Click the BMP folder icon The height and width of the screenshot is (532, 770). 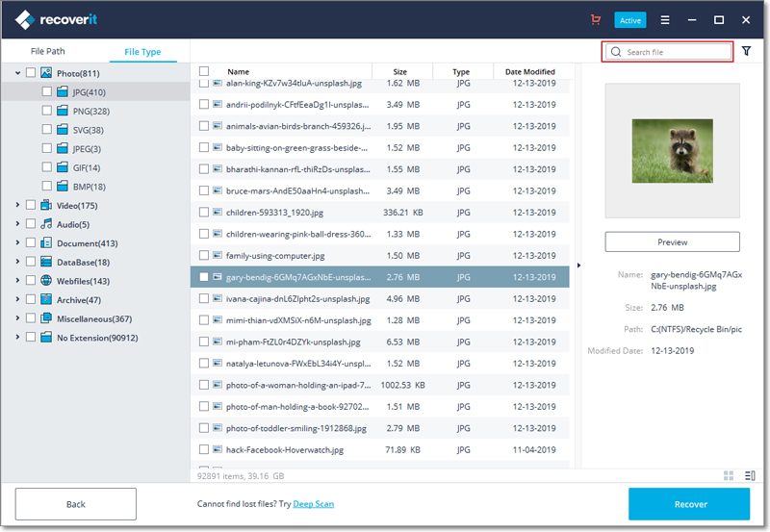tap(63, 186)
